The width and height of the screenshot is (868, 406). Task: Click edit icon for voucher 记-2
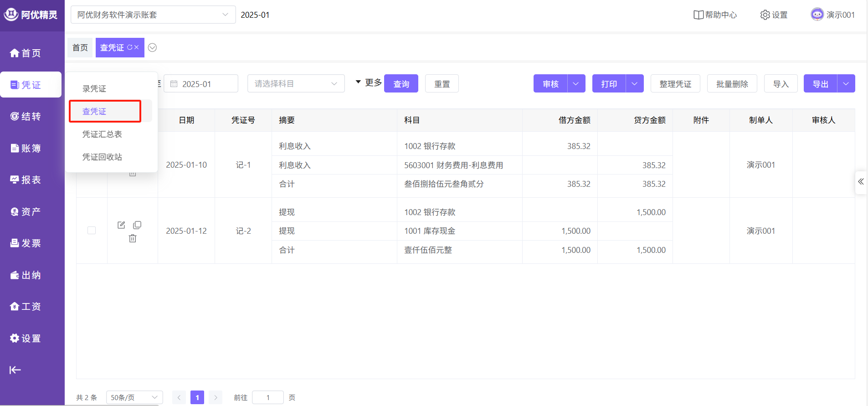coord(121,225)
